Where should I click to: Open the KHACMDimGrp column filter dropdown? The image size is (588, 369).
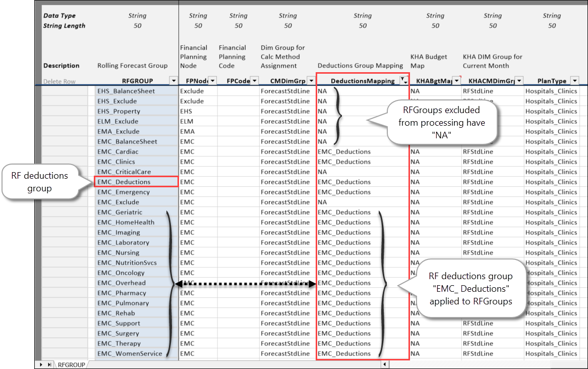click(x=519, y=81)
